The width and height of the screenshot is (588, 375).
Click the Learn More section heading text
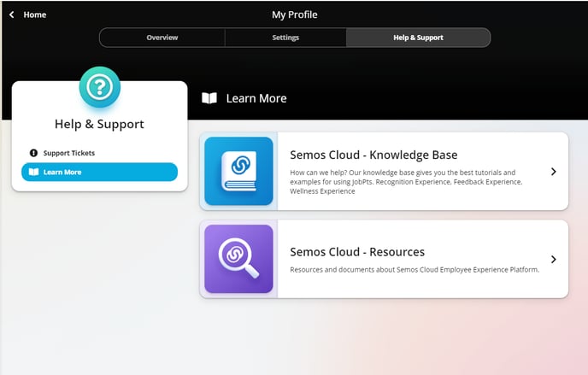[x=256, y=98]
